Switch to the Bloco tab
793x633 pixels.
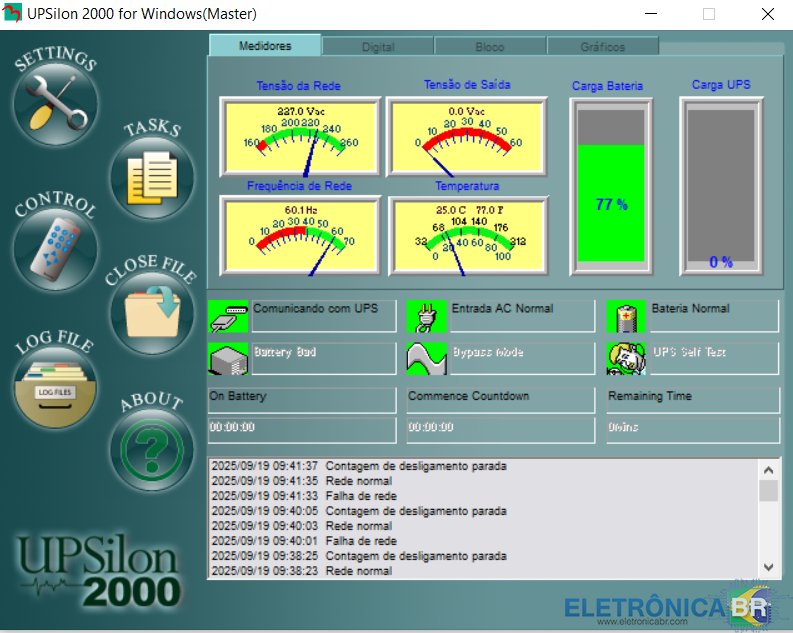[x=490, y=47]
